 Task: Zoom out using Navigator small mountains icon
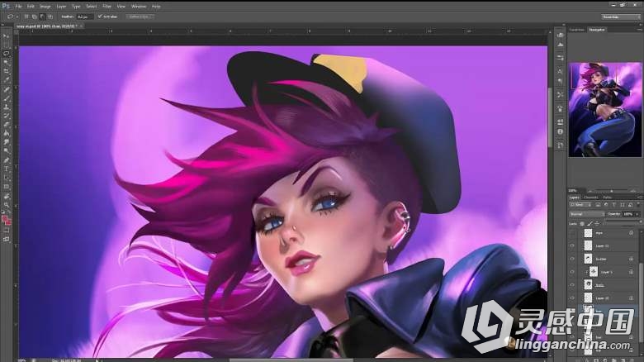590,191
